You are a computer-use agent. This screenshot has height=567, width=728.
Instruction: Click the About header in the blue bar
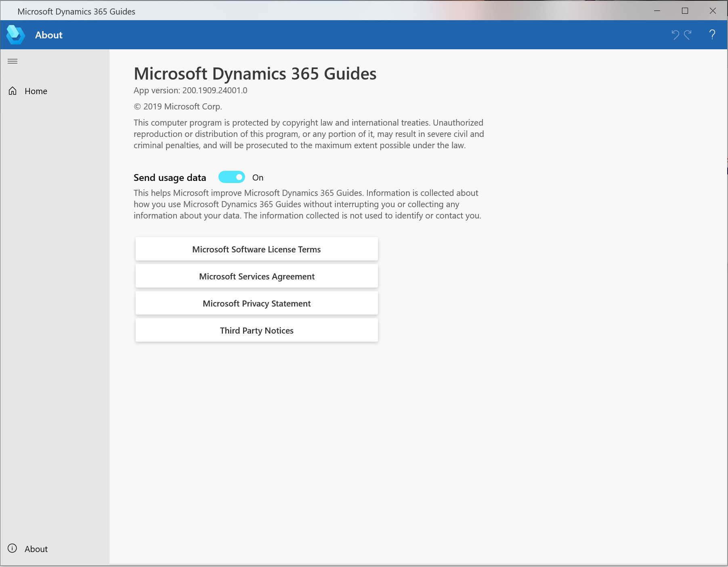tap(48, 35)
